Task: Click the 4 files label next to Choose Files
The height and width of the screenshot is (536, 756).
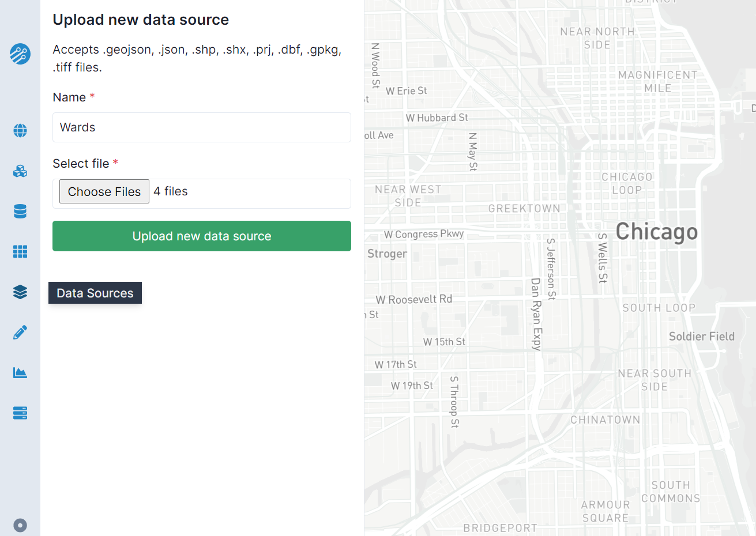Action: pyautogui.click(x=170, y=191)
